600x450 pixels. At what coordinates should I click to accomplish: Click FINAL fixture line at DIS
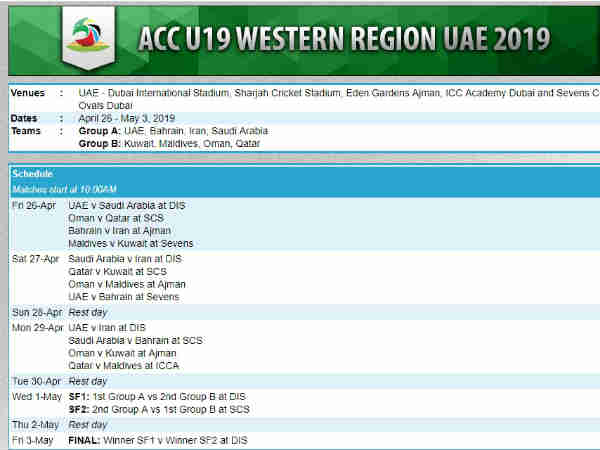pyautogui.click(x=158, y=440)
